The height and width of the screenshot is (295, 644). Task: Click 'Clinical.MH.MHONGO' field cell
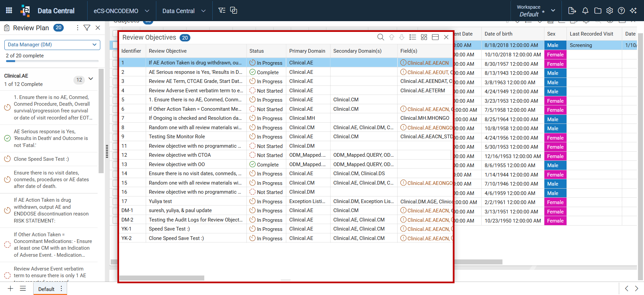[x=425, y=118]
